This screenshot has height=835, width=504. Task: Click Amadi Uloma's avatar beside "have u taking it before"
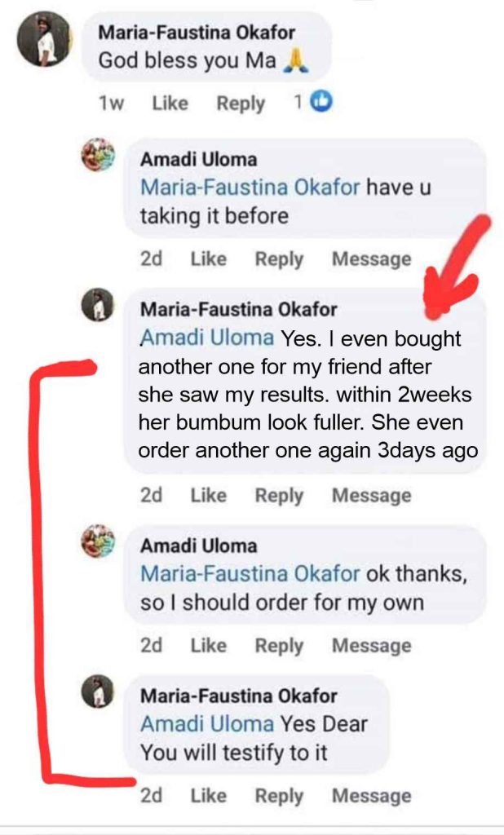coord(98,154)
